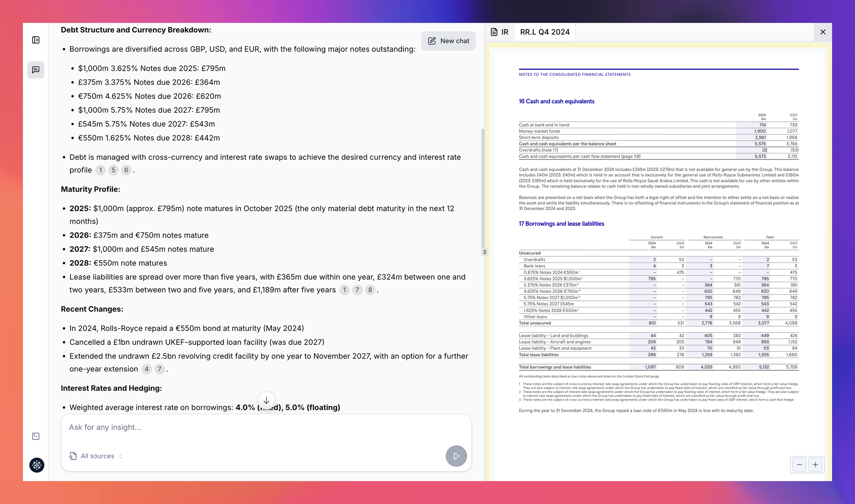
Task: Click the Maturity Profile heading
Action: pyautogui.click(x=90, y=189)
